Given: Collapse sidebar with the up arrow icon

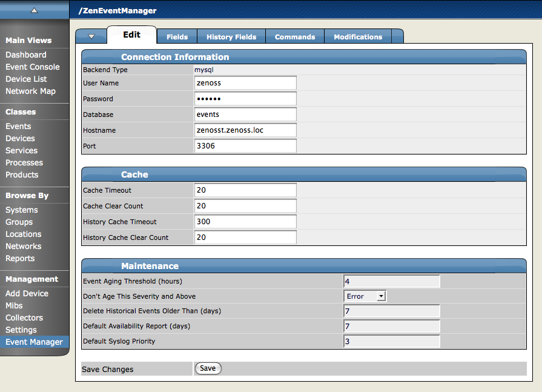Looking at the screenshot, I should pos(34,10).
